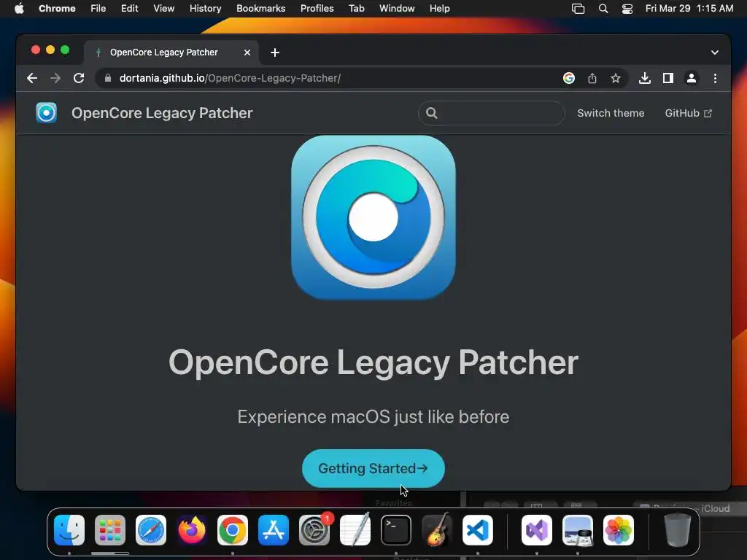Open the File menu
Image resolution: width=747 pixels, height=560 pixels.
tap(98, 8)
